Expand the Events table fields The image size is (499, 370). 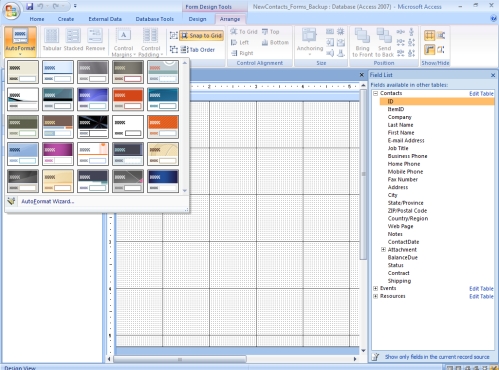pyautogui.click(x=375, y=288)
